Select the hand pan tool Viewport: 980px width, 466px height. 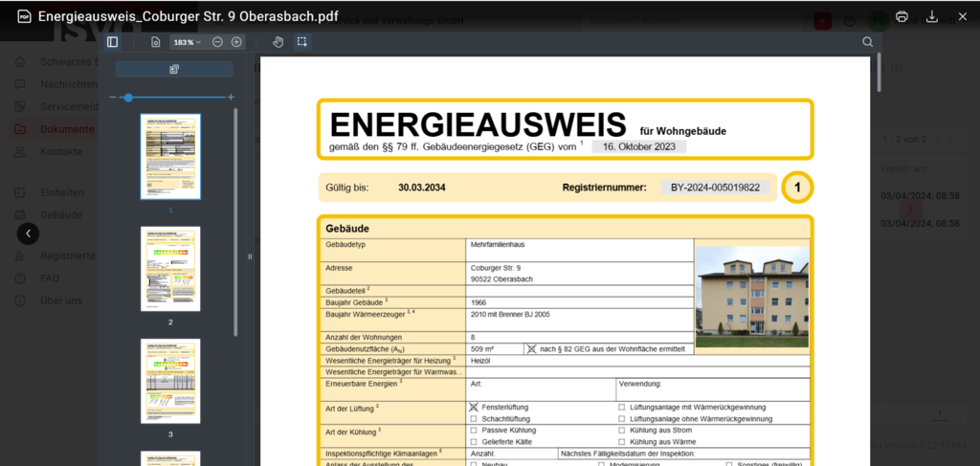coord(278,42)
